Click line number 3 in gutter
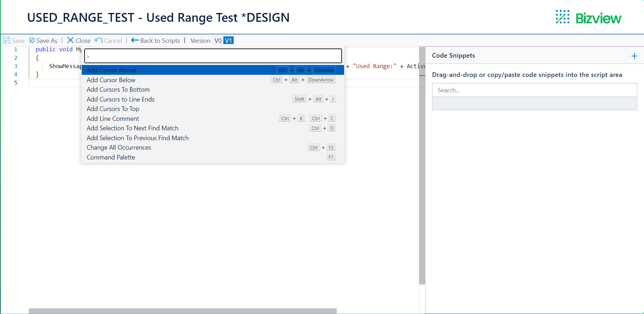 pos(16,66)
